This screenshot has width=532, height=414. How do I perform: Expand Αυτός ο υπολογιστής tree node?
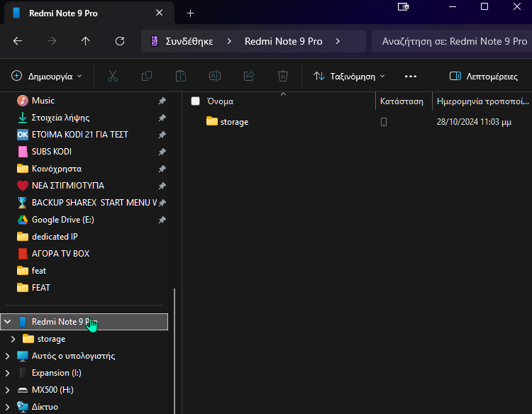8,356
